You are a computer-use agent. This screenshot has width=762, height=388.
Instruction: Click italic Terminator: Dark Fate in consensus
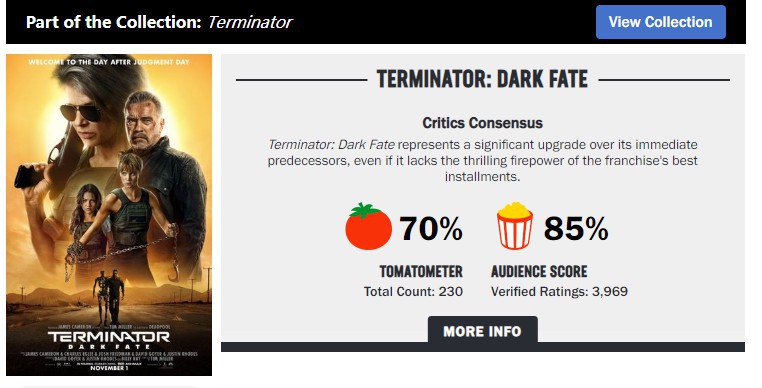pyautogui.click(x=331, y=145)
